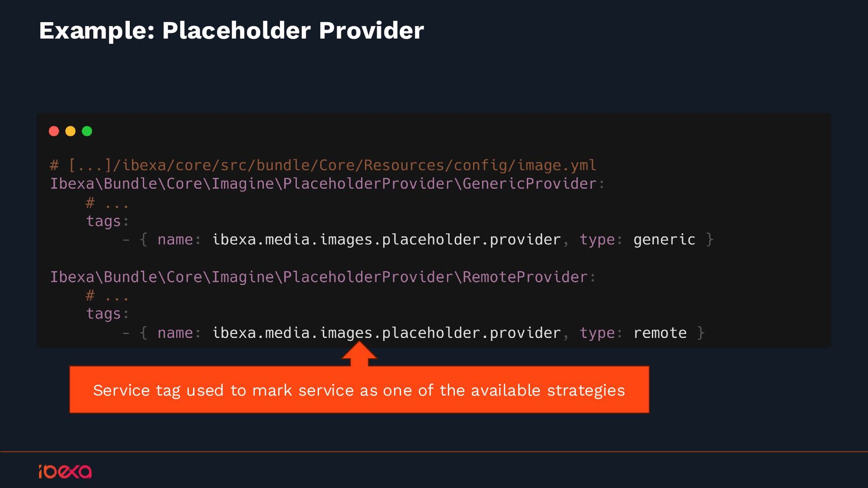This screenshot has width=868, height=488.
Task: Click the placeholder.provider tag name in the generic line
Action: tap(387, 239)
